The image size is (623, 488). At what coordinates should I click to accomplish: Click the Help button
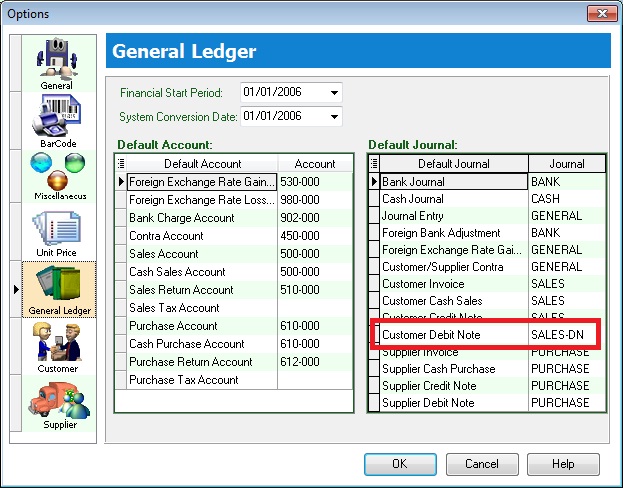click(563, 464)
